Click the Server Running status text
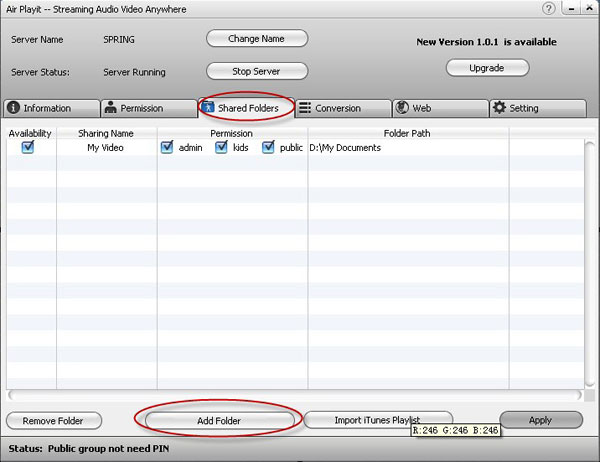This screenshot has height=462, width=600. click(134, 72)
